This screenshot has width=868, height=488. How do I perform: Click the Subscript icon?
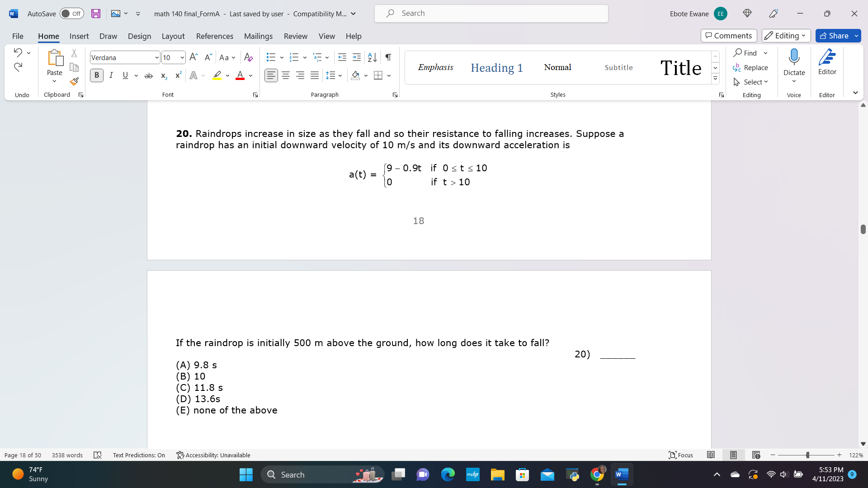(163, 75)
